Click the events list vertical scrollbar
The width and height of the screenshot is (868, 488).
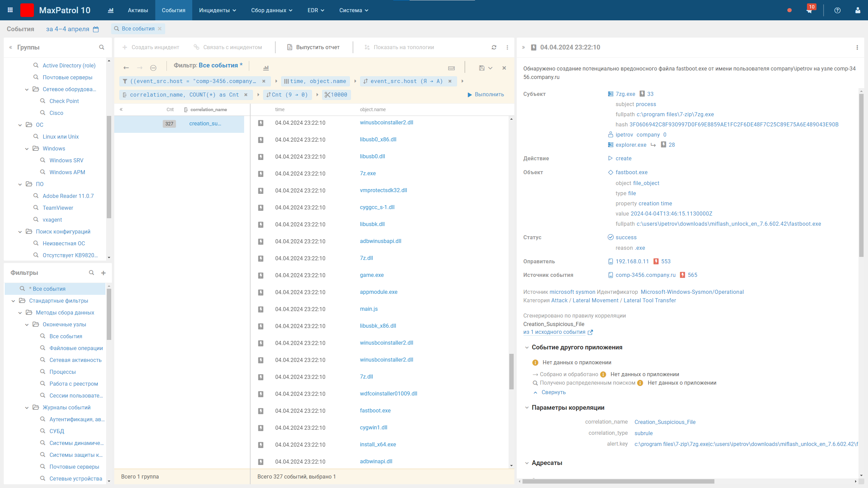point(511,371)
